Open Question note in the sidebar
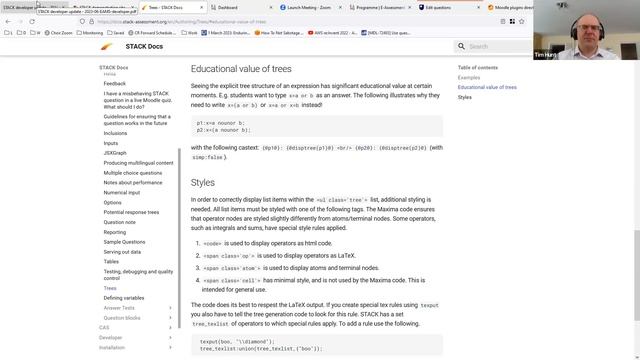640x360 pixels. [x=120, y=222]
